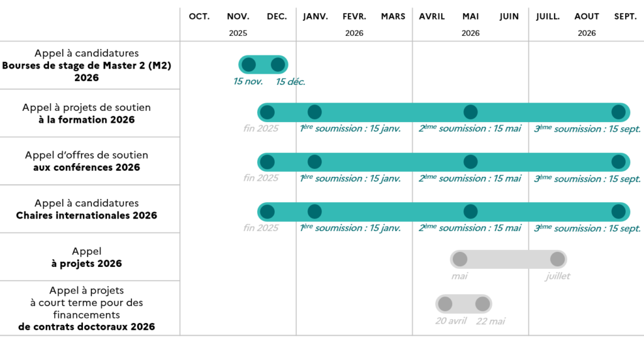Select the fin 2025 dot in the formation row
This screenshot has height=340, width=644.
coord(267,112)
